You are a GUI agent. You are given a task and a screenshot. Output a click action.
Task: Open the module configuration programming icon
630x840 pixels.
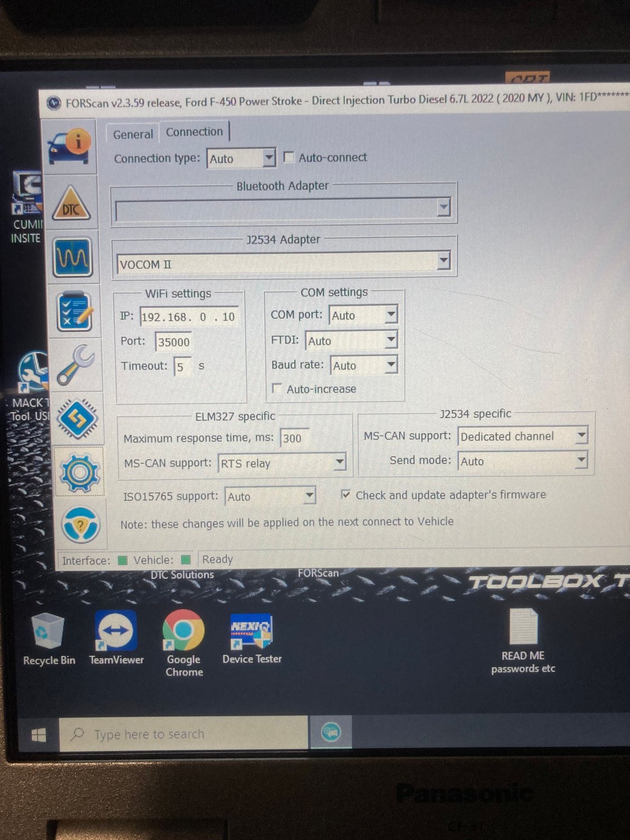78,419
